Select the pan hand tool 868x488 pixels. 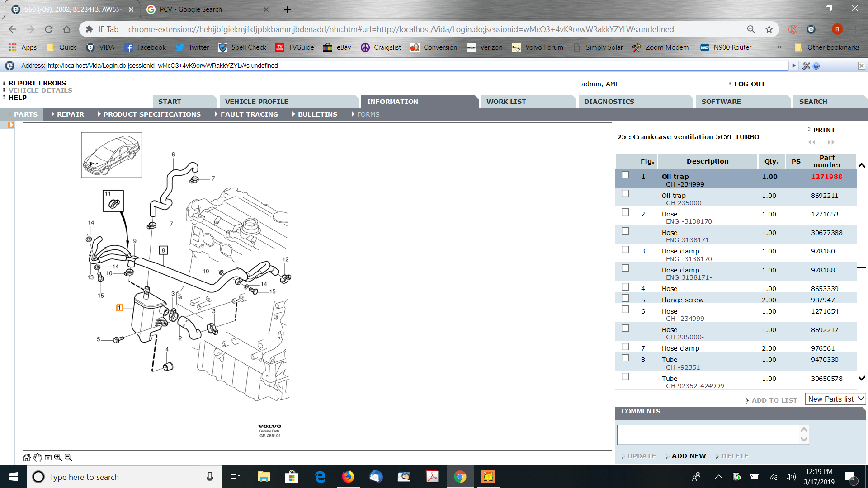coord(38,458)
